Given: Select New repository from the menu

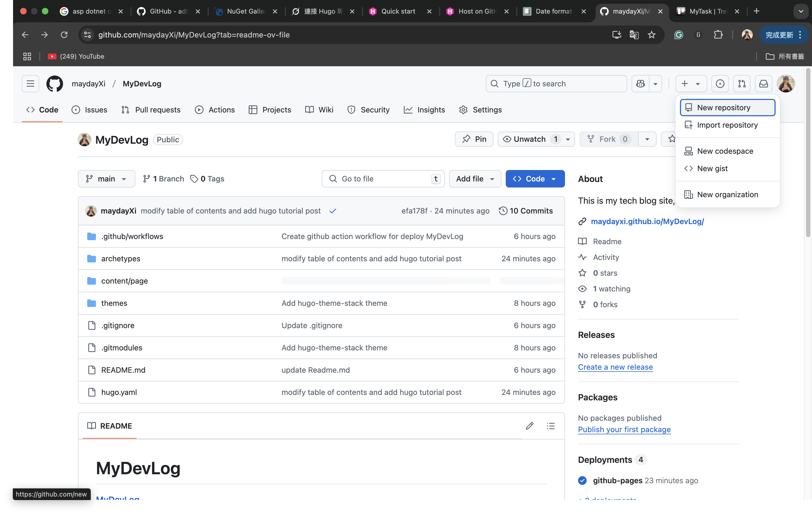Looking at the screenshot, I should click(727, 108).
